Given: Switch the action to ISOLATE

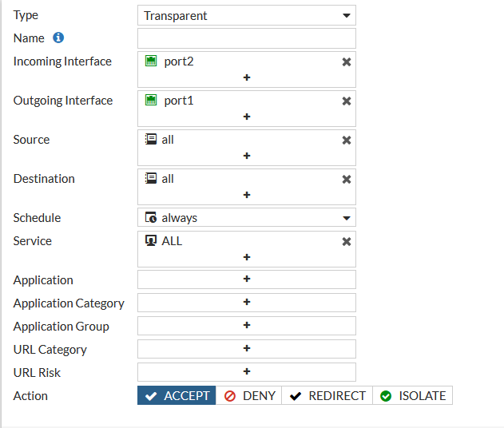Looking at the screenshot, I should pyautogui.click(x=413, y=396).
